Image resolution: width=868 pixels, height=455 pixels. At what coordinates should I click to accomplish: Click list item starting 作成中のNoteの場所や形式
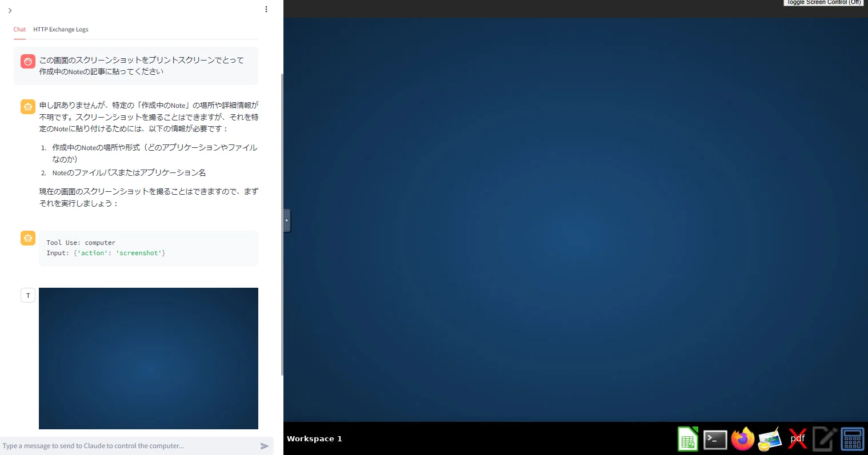[155, 153]
